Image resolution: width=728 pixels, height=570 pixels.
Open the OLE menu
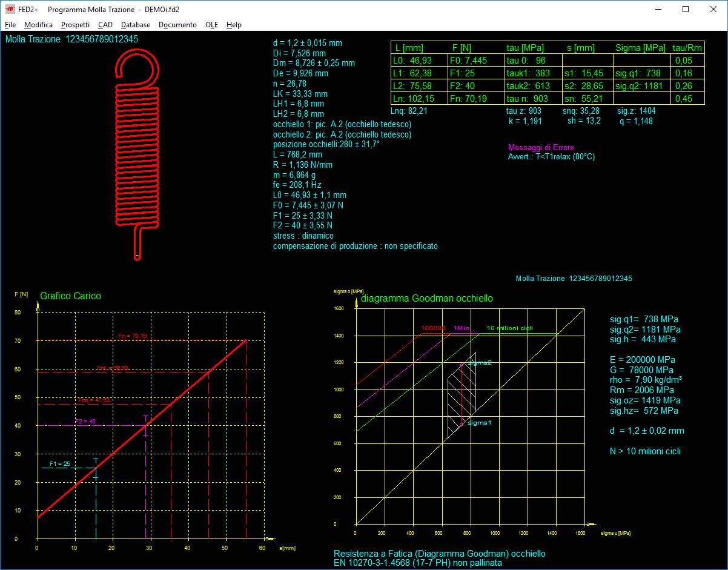[x=211, y=25]
